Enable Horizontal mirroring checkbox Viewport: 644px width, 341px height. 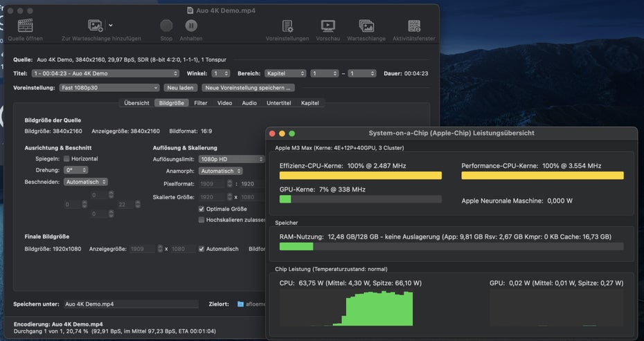click(66, 159)
